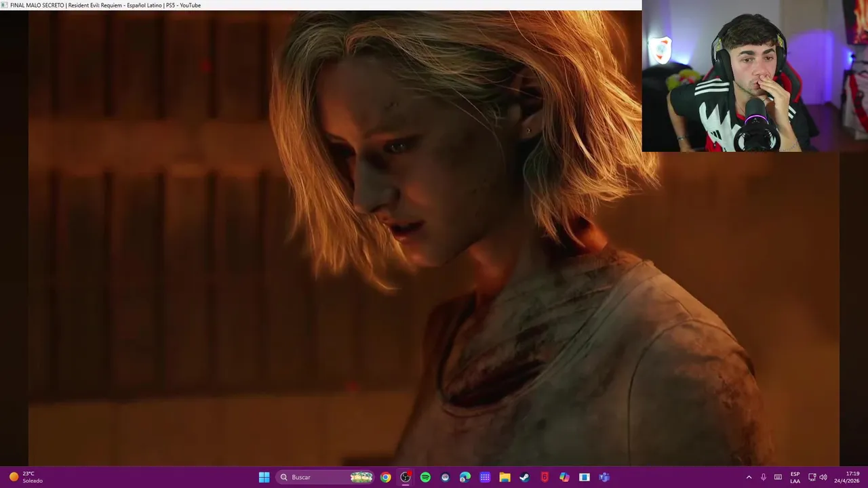Image resolution: width=868 pixels, height=488 pixels.
Task: Switch the ESP LAA input language
Action: (795, 477)
